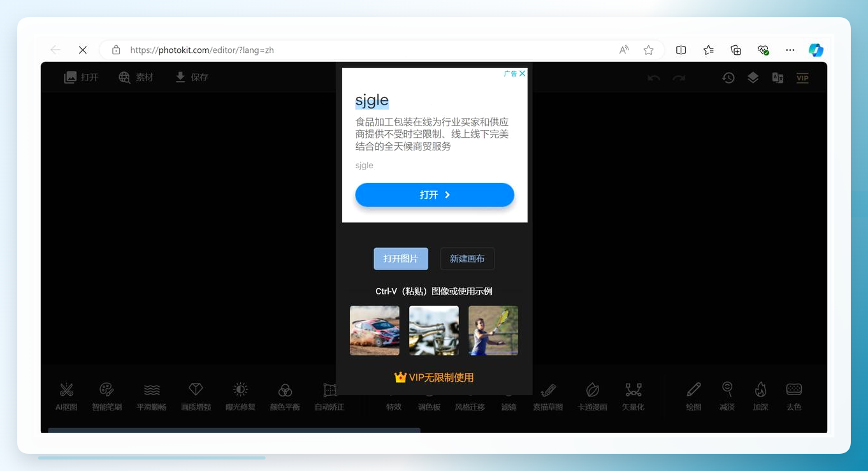
Task: Click the 打开 toolbar item
Action: [82, 77]
